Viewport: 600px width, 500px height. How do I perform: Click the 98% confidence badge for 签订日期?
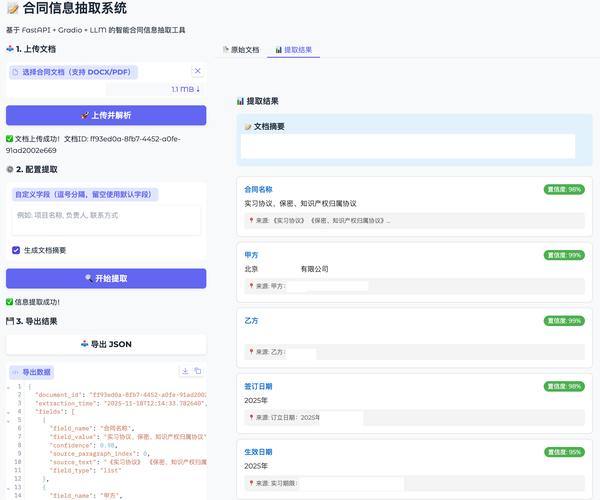564,386
